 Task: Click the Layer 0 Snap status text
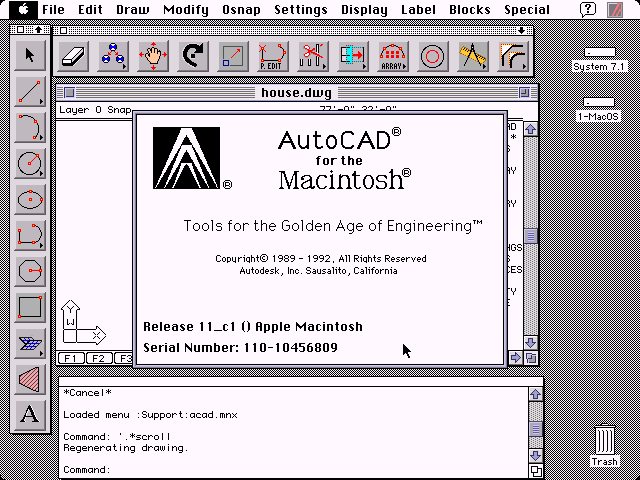pos(96,110)
